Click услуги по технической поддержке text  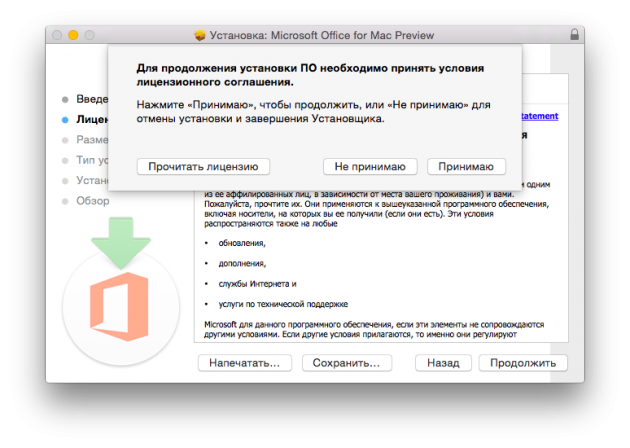tap(283, 304)
